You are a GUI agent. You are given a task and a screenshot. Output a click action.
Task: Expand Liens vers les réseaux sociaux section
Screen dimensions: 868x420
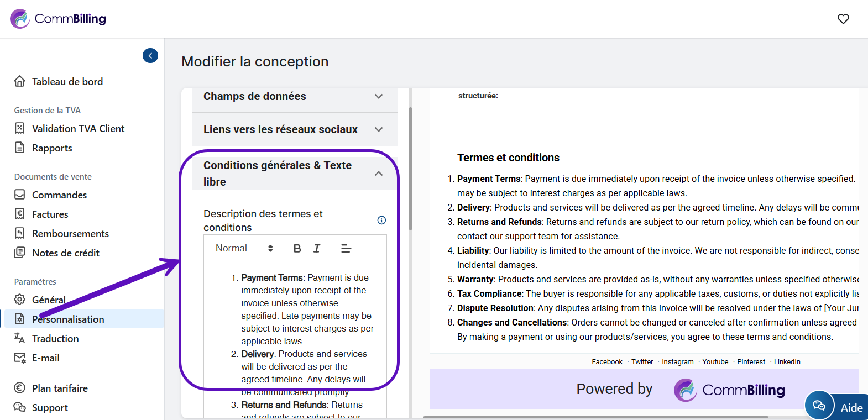pyautogui.click(x=295, y=129)
